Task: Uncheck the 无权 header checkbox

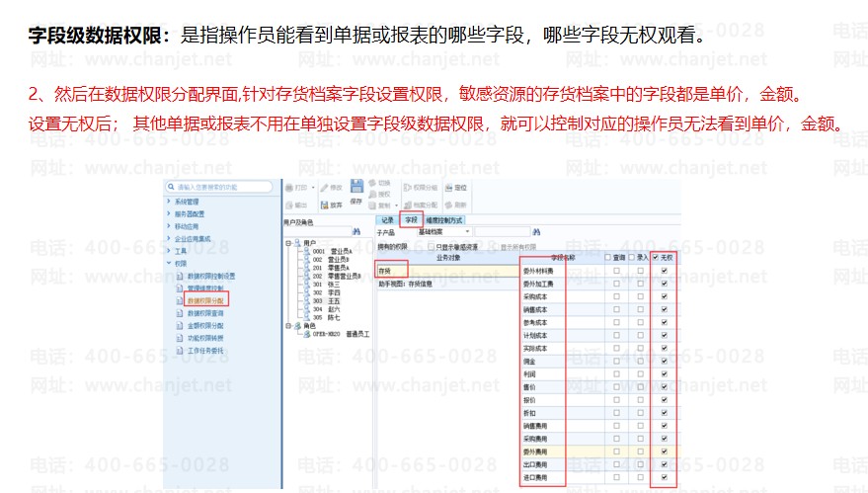Action: (x=655, y=257)
